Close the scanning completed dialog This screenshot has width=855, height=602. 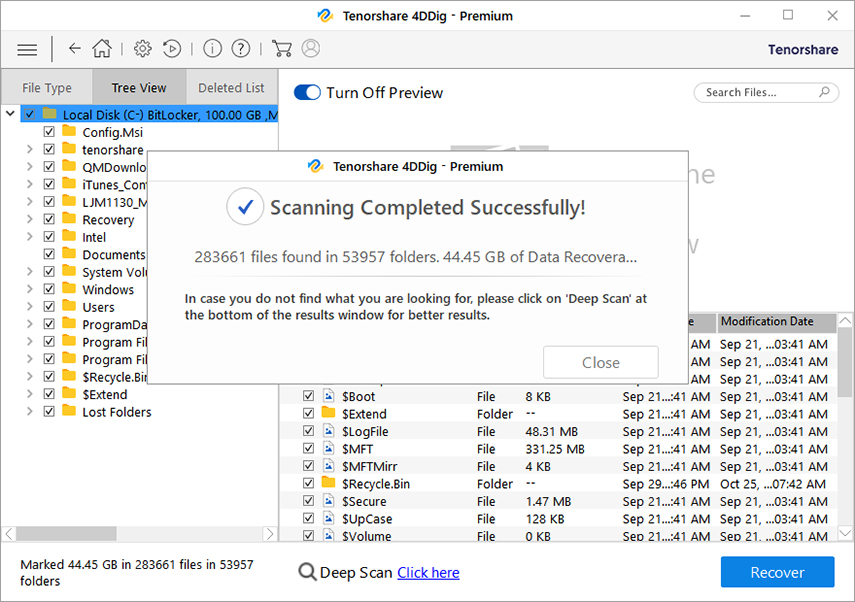(x=600, y=362)
